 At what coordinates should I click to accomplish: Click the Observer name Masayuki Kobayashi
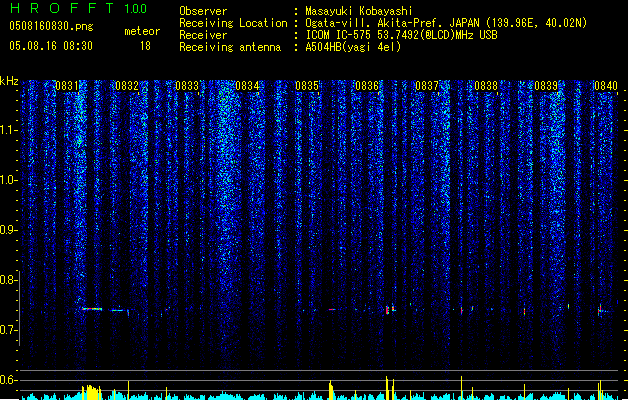359,11
